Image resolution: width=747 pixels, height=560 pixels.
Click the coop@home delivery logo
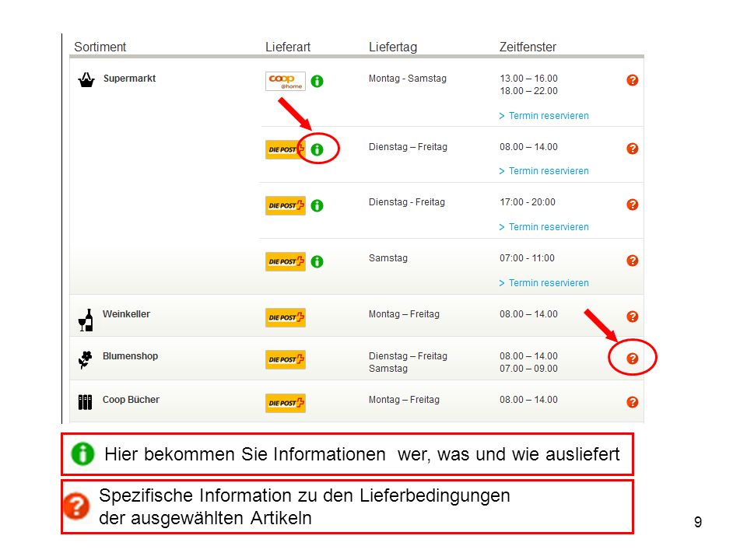pos(286,81)
